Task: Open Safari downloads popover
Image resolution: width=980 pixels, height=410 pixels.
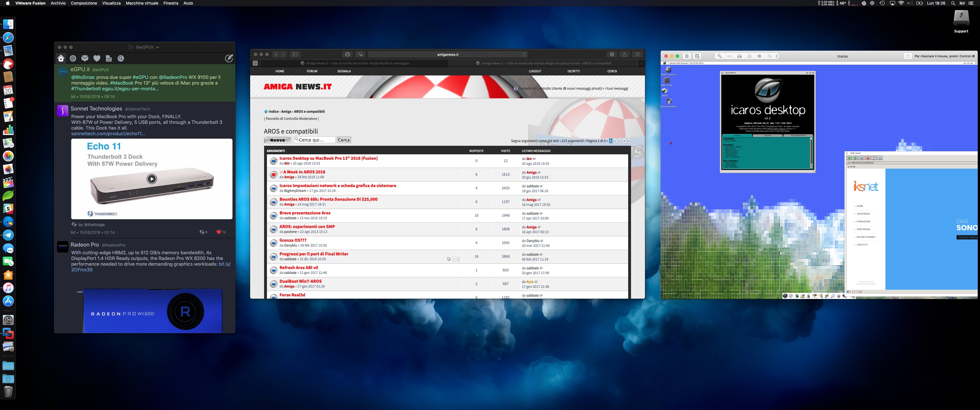Action: click(x=612, y=54)
